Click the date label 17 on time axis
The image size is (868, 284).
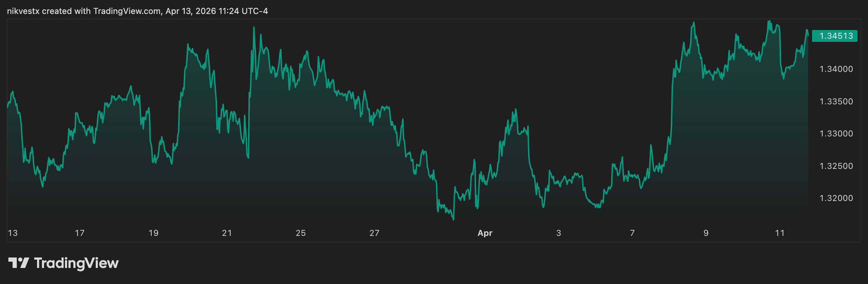click(80, 233)
